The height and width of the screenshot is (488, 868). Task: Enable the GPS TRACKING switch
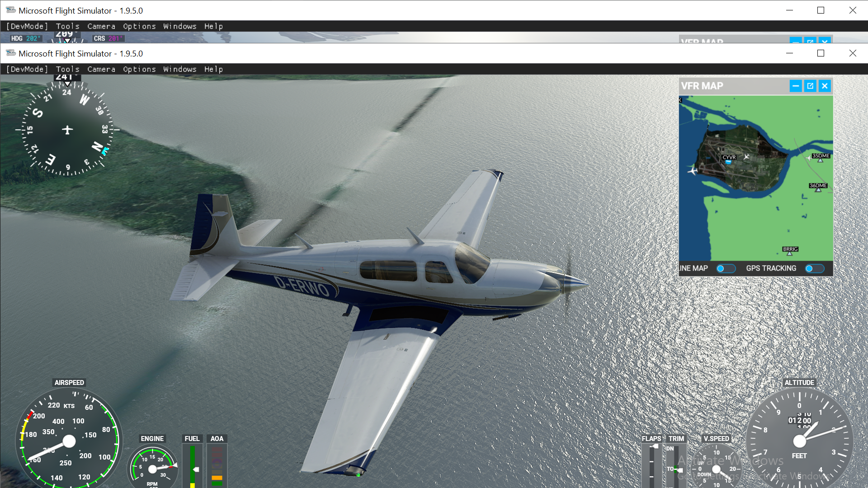click(x=815, y=268)
